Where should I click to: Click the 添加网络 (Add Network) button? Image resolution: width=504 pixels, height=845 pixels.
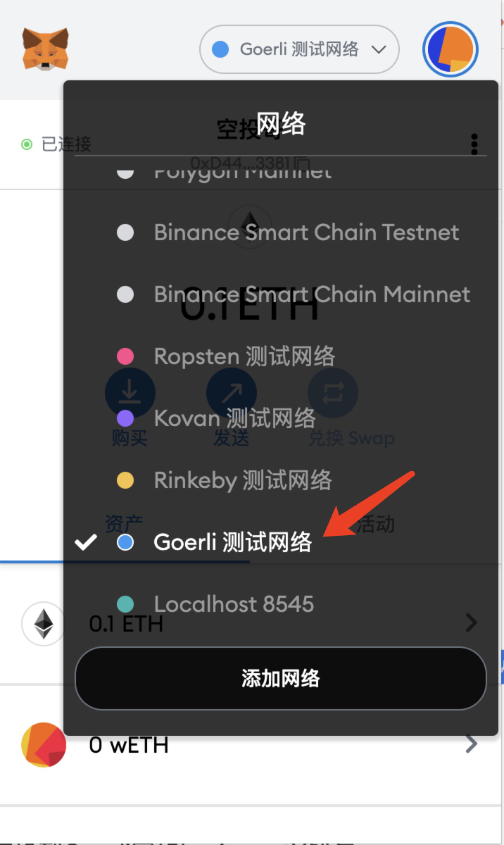coord(280,678)
